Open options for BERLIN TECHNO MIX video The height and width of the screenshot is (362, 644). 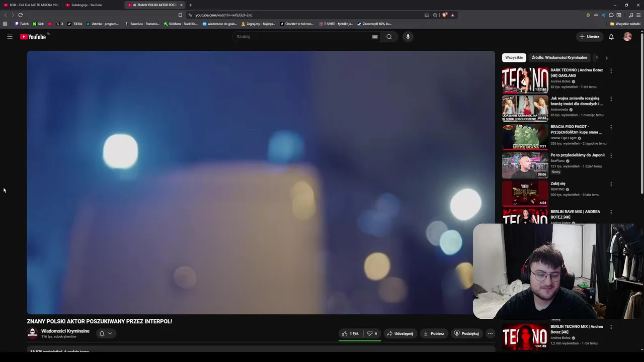coord(611,327)
